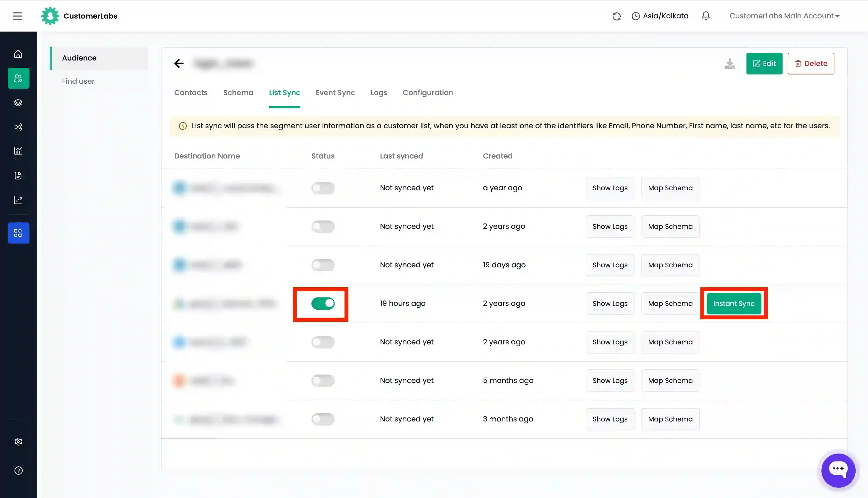Click the '19 days ago' created value
This screenshot has width=868, height=498.
pos(504,265)
